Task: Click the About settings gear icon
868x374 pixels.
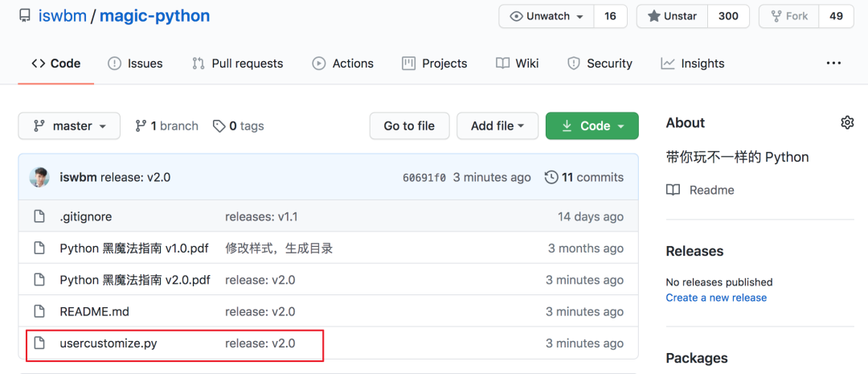Action: click(847, 122)
